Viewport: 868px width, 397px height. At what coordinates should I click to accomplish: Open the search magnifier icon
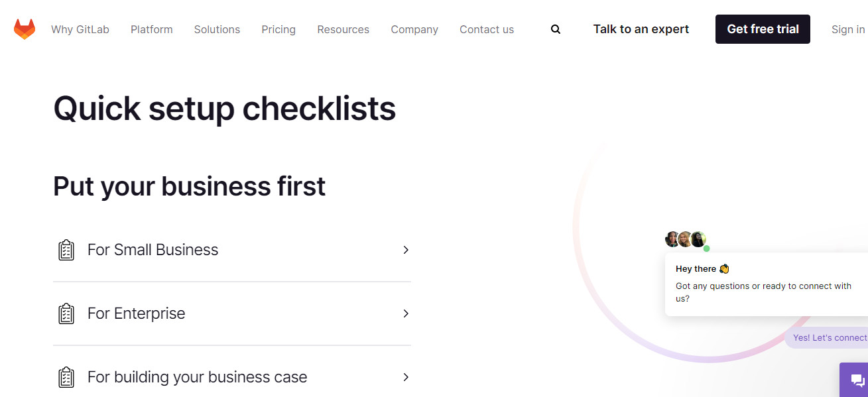tap(556, 29)
